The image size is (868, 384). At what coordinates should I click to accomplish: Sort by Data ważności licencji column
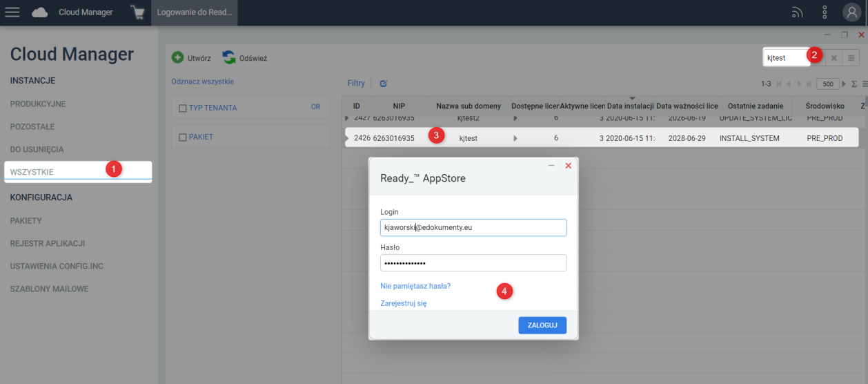(687, 106)
